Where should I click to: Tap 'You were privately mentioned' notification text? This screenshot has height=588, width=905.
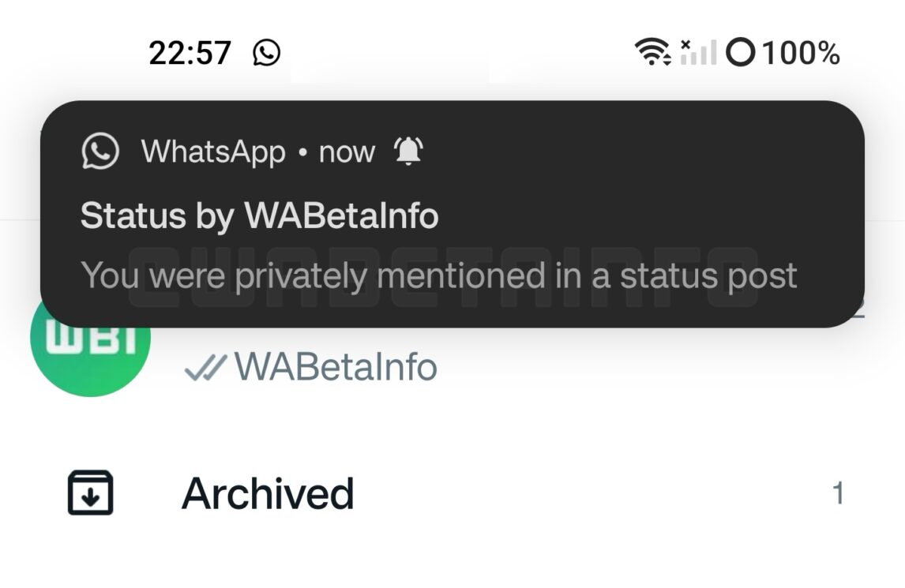[438, 275]
